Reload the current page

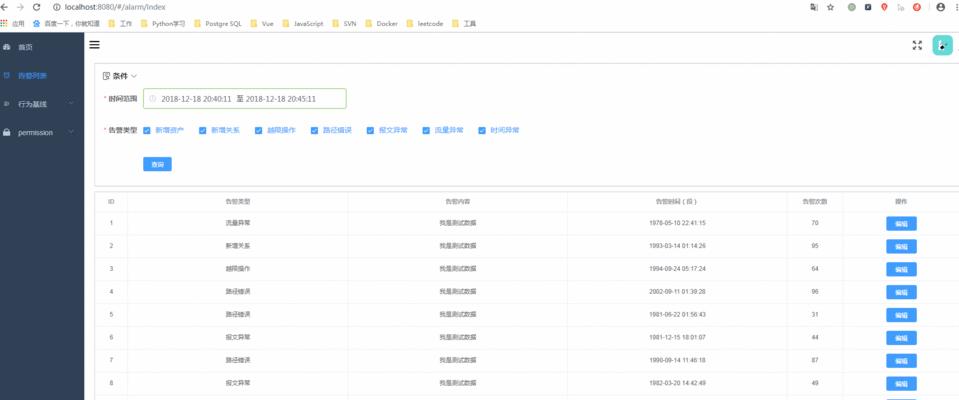point(37,7)
